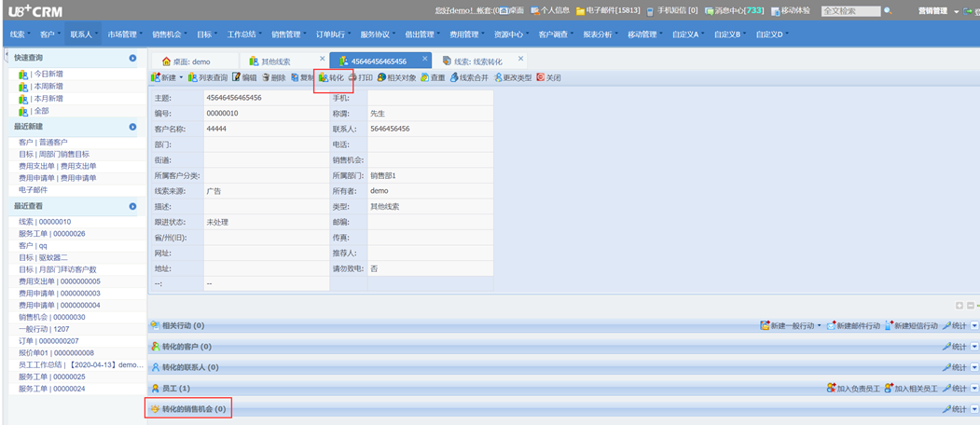Click the 全文检索 search input field

coord(849,11)
